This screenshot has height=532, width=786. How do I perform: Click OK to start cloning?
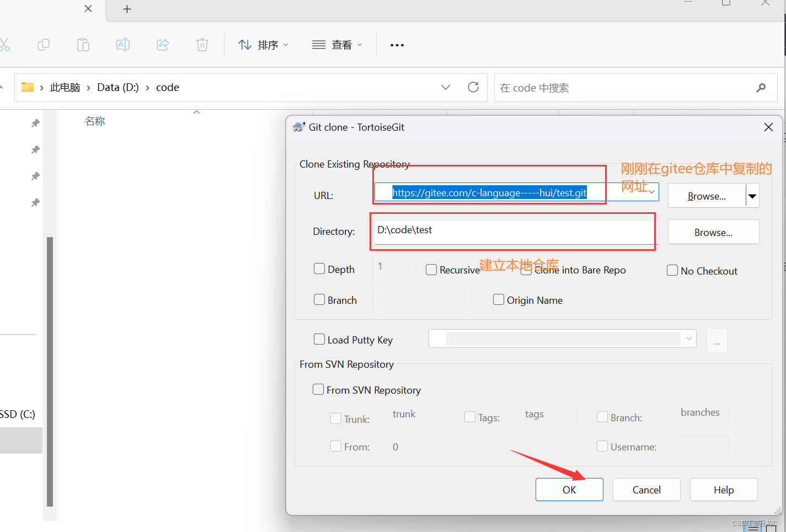[x=569, y=490]
